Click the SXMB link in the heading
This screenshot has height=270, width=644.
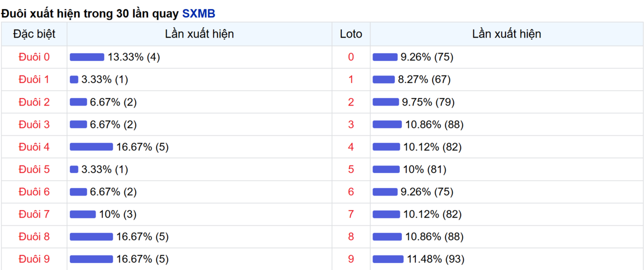(199, 13)
